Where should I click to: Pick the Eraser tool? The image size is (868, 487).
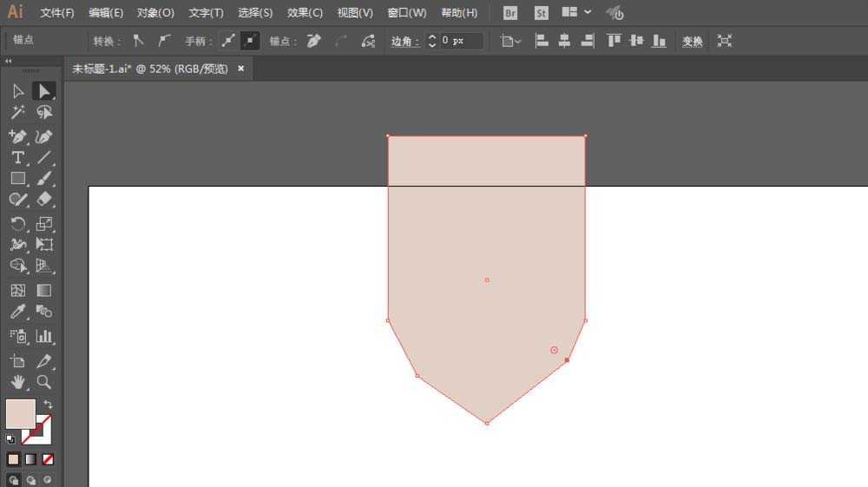pos(43,200)
